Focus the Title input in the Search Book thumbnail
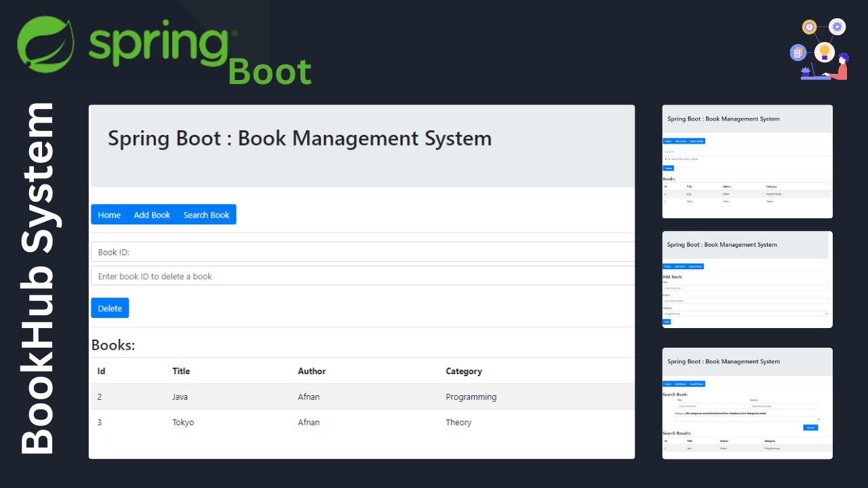 [x=711, y=406]
